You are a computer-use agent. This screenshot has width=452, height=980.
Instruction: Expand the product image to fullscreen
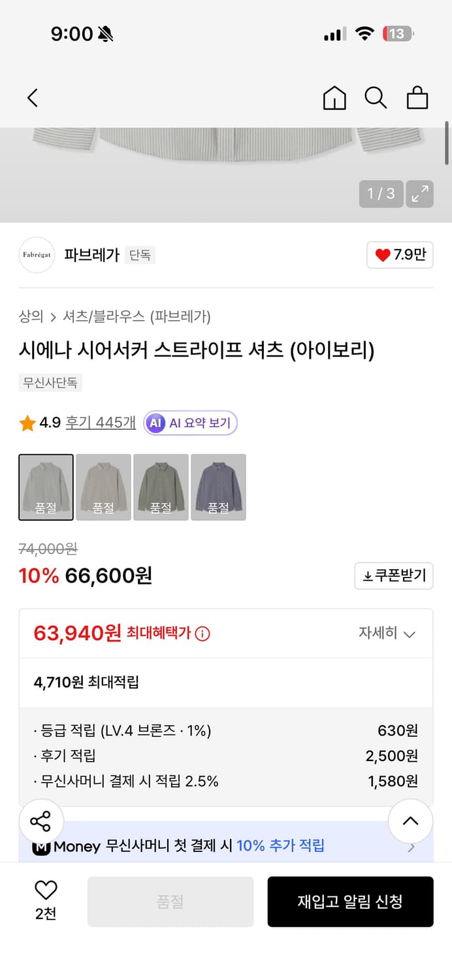[x=420, y=194]
